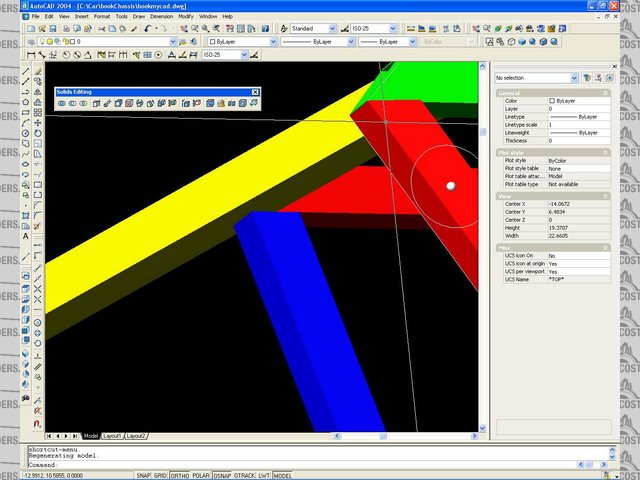Click the command line input field
This screenshot has height=480, width=640.
[250, 465]
